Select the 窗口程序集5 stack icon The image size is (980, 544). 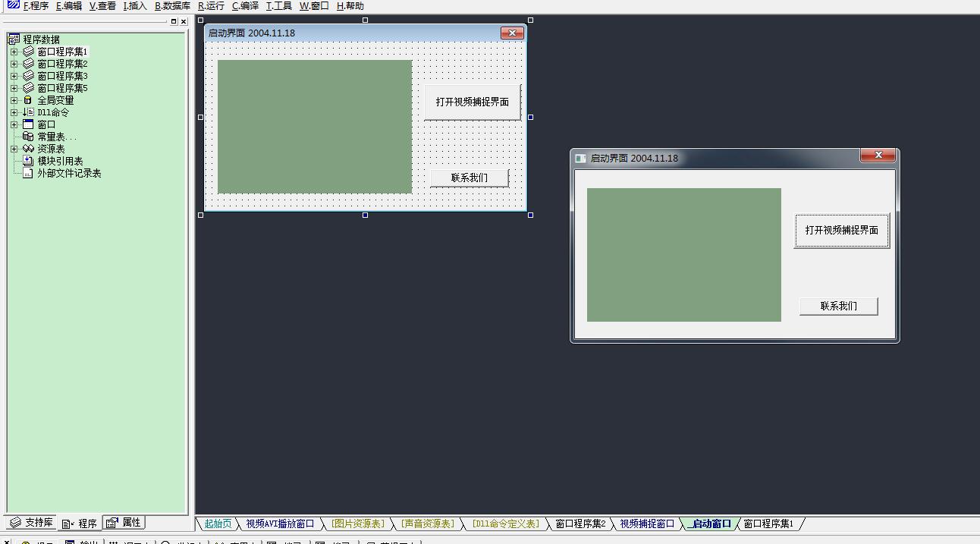[x=29, y=88]
